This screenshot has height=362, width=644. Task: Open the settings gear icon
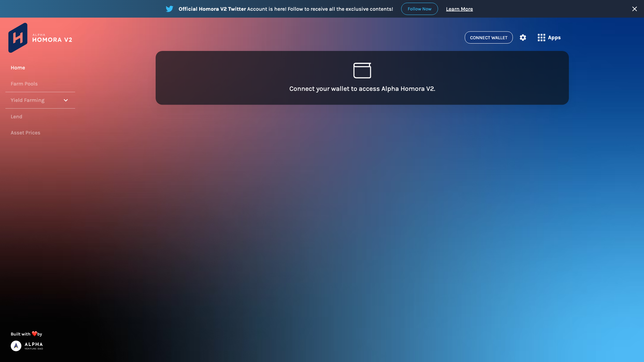click(x=523, y=38)
